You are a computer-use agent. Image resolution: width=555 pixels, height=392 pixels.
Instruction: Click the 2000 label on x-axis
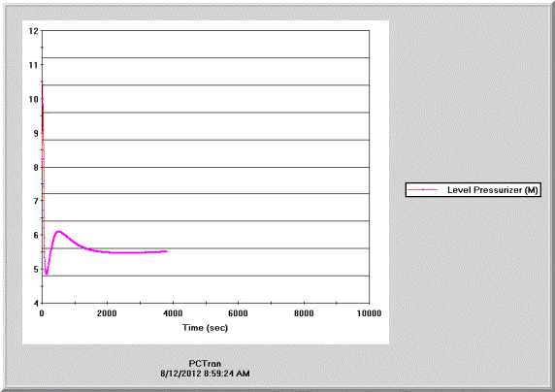tap(107, 313)
